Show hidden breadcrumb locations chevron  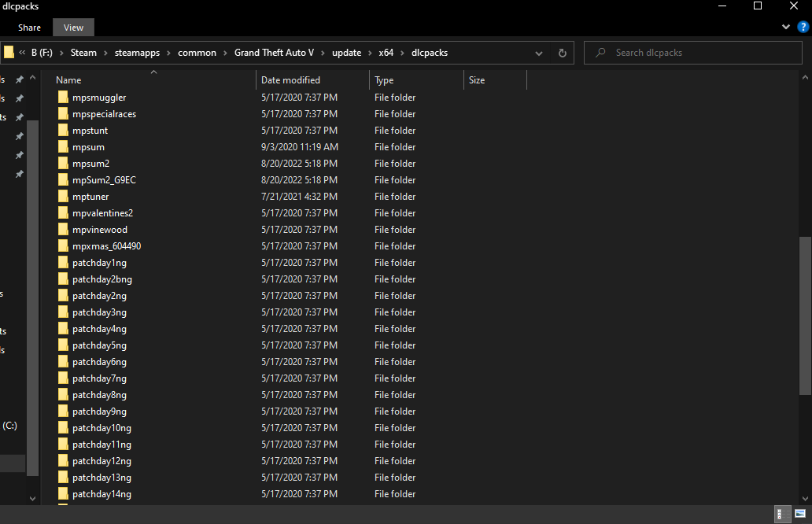coord(22,52)
